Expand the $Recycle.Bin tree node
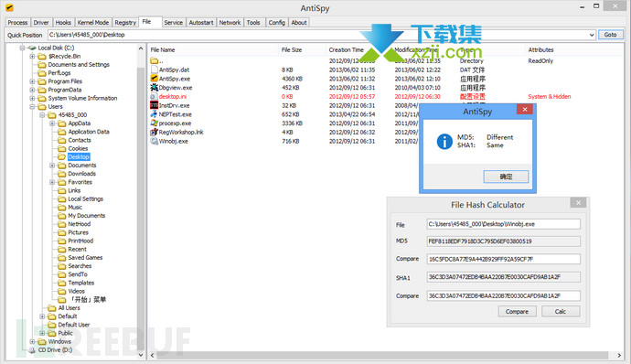Screen dimensions: 631x364 pyautogui.click(x=33, y=56)
